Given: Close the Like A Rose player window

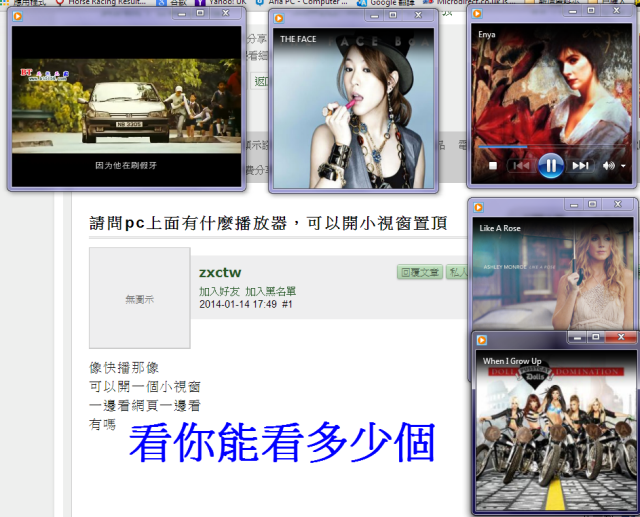Looking at the screenshot, I should click(618, 204).
